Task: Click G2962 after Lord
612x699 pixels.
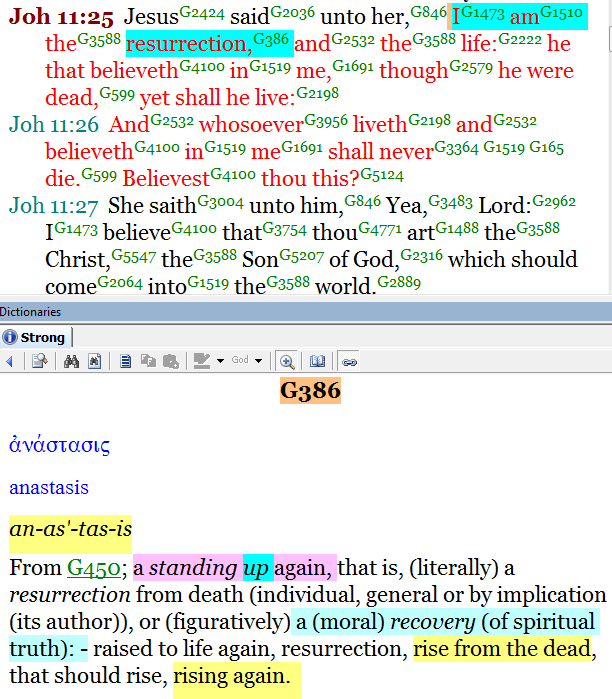Action: tap(554, 201)
